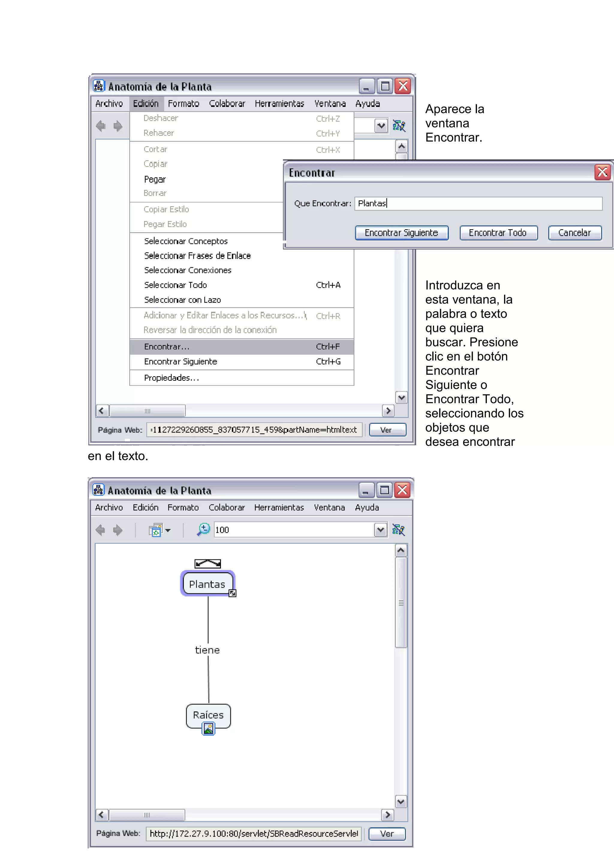Screen dimensions: 614x868
Task: Click the resize handle on Plantas concept
Action: point(233,593)
